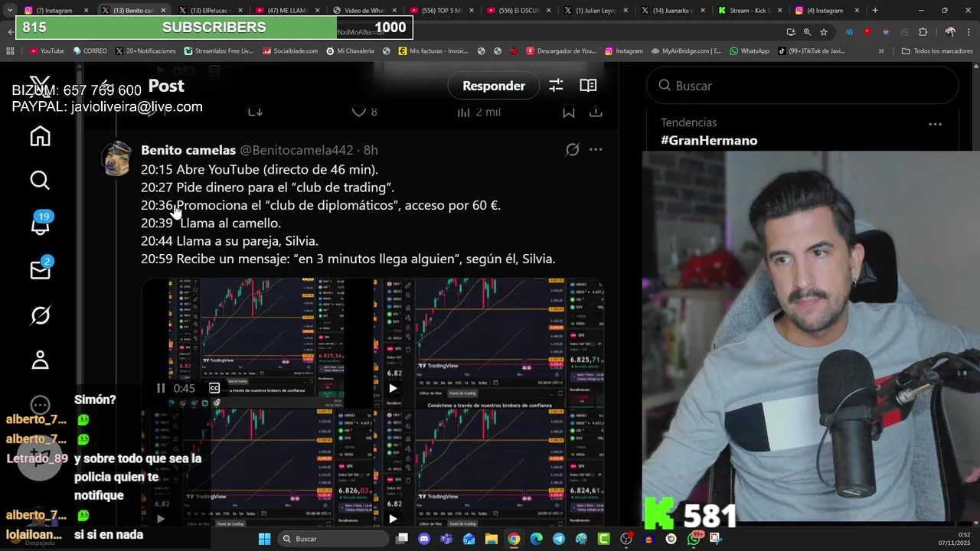The width and height of the screenshot is (980, 551).
Task: Open Todos los marcadores folder
Action: (x=936, y=51)
